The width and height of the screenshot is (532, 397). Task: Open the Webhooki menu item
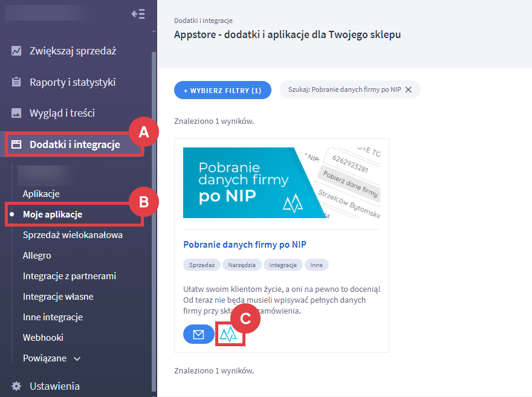coord(43,338)
